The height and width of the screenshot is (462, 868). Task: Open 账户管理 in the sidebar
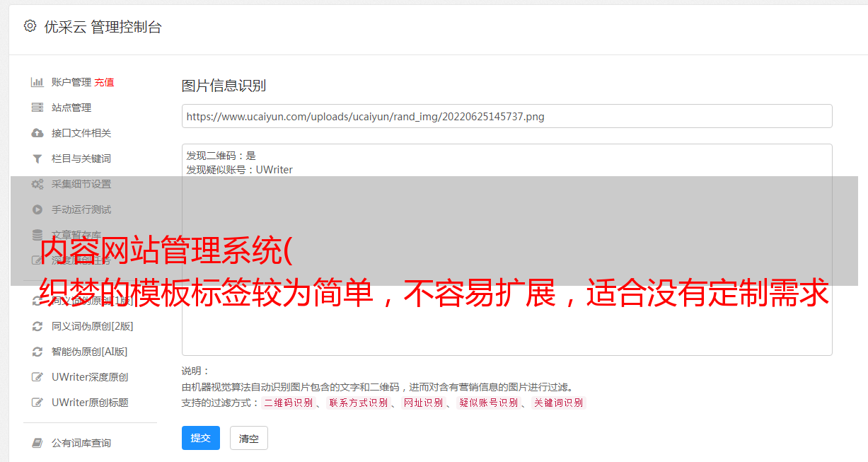click(71, 82)
